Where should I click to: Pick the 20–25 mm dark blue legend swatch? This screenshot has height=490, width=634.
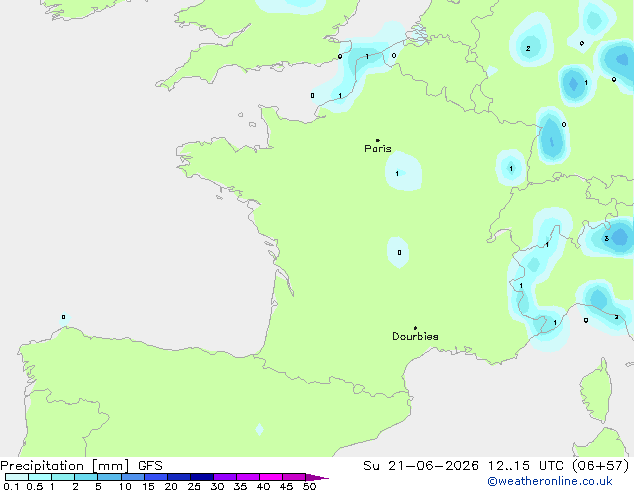(179, 477)
